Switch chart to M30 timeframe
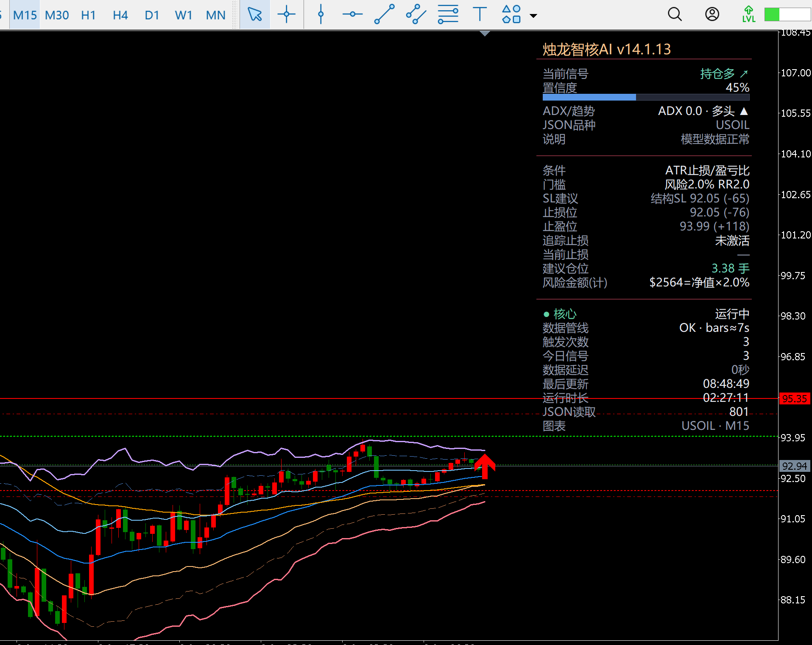 57,15
